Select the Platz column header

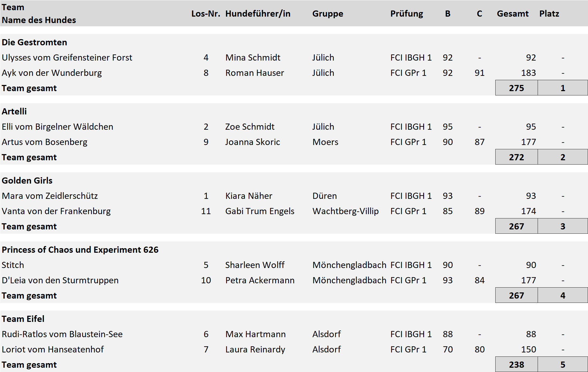549,14
